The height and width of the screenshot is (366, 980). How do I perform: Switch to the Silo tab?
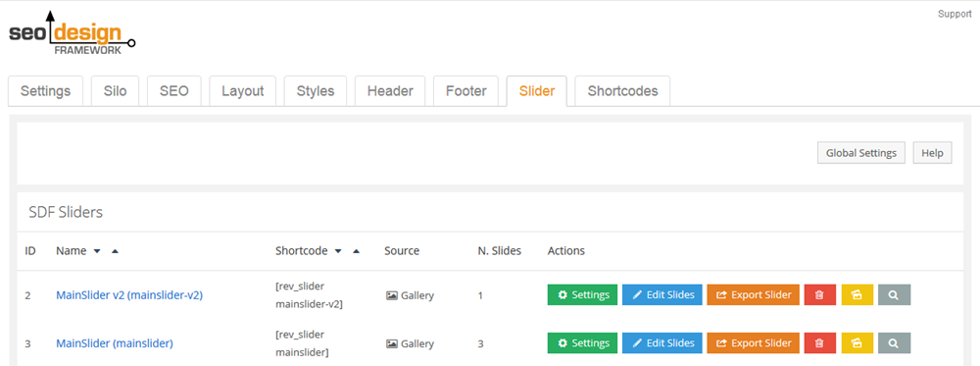[x=115, y=91]
